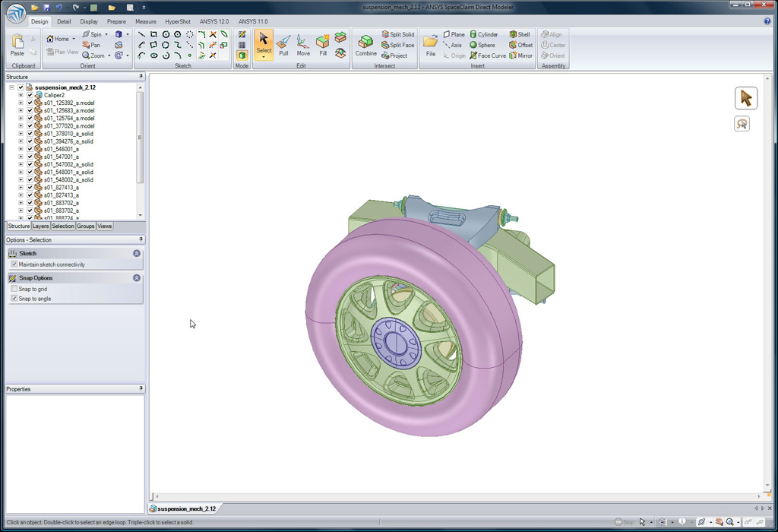Click the Shell tool
Viewport: 778px width, 532px height.
click(x=520, y=35)
